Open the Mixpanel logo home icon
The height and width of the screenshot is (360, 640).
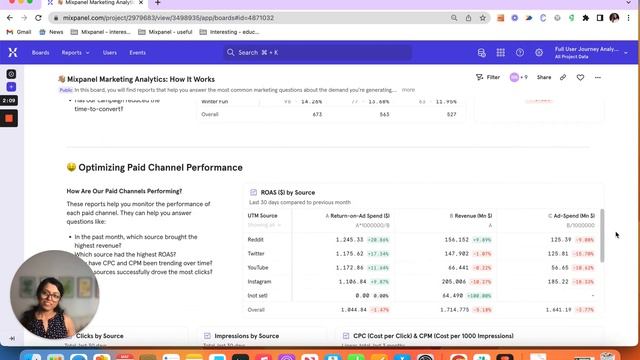point(13,52)
